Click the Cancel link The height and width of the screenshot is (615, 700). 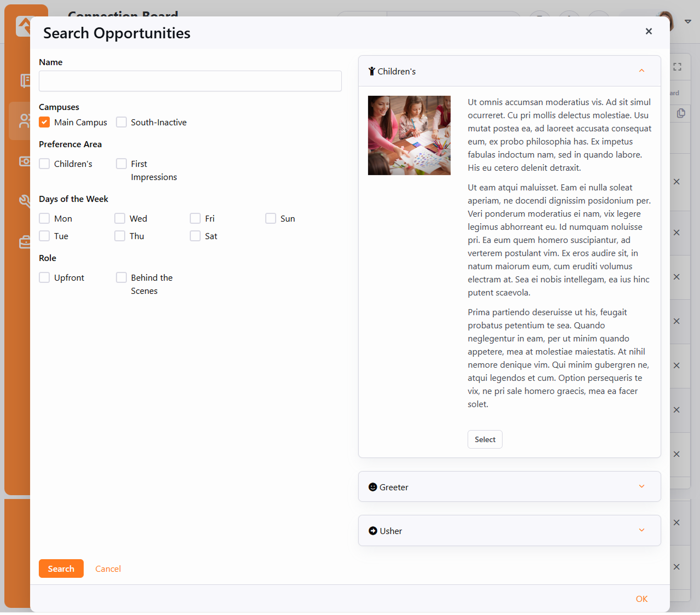pos(108,568)
